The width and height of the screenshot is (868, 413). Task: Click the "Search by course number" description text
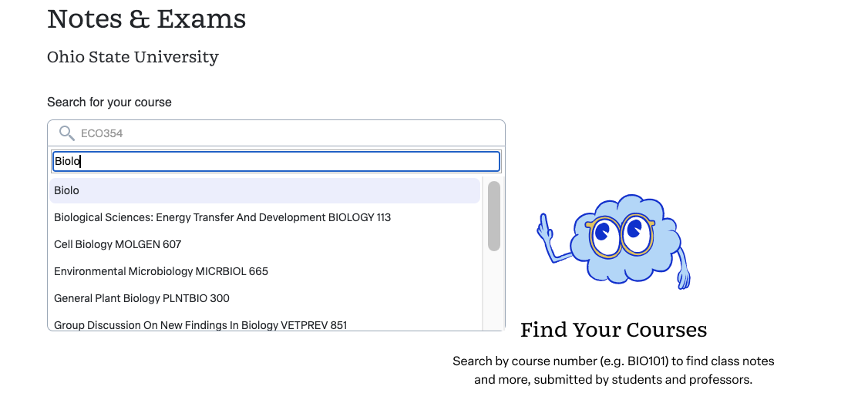click(x=614, y=371)
